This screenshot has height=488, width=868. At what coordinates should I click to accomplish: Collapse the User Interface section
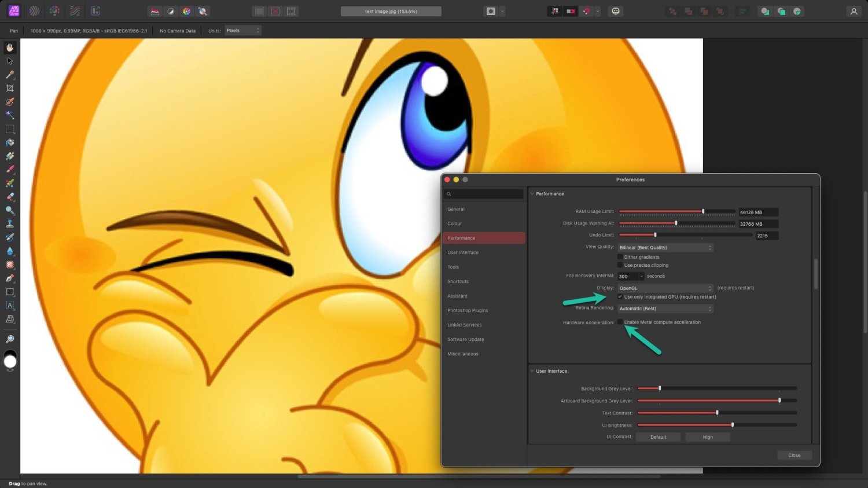[x=532, y=371]
